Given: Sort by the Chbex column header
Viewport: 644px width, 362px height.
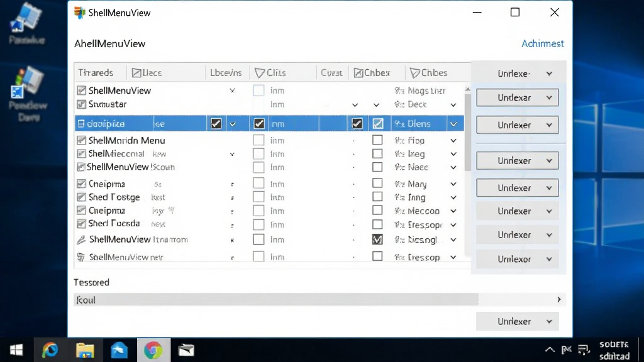Looking at the screenshot, I should click(376, 73).
